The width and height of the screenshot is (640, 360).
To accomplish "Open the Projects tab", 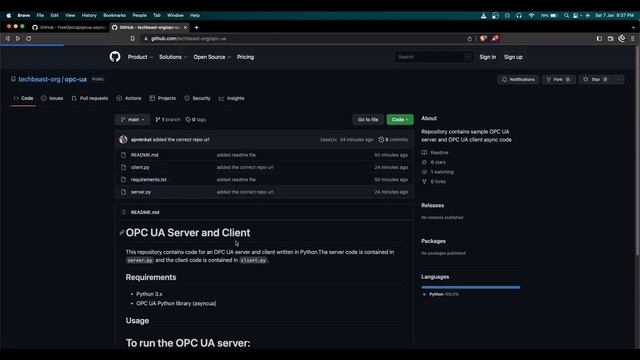I will [x=162, y=98].
